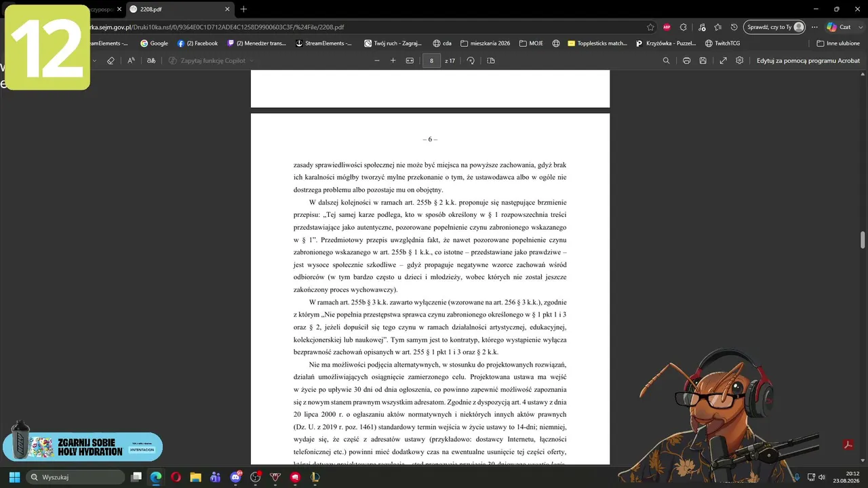Open the Facebook bookmark

(x=197, y=43)
